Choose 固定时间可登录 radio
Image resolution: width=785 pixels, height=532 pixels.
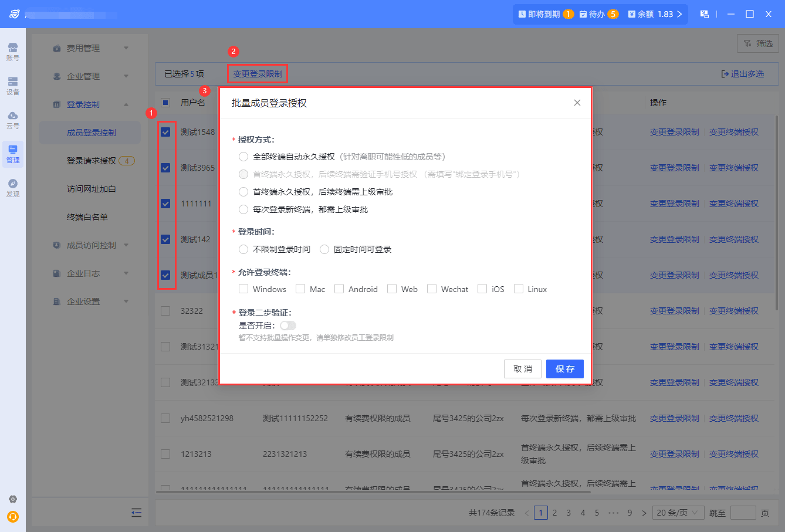tap(324, 249)
